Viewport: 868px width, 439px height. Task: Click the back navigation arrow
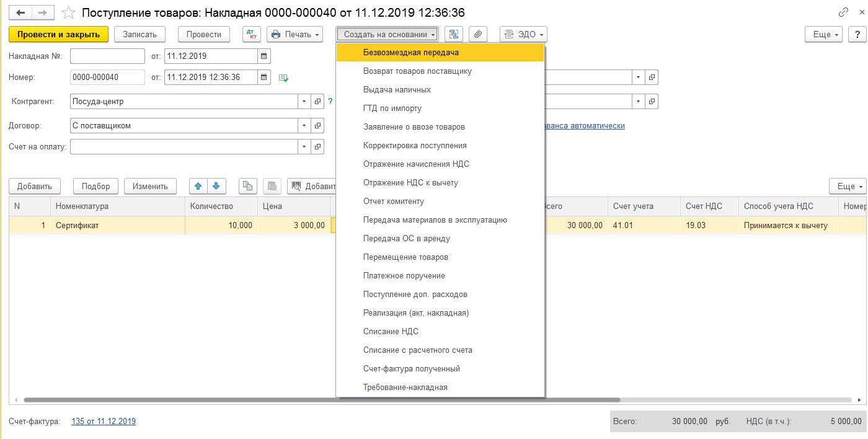(20, 12)
